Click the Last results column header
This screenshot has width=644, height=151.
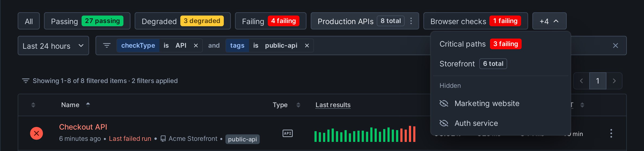pos(333,105)
